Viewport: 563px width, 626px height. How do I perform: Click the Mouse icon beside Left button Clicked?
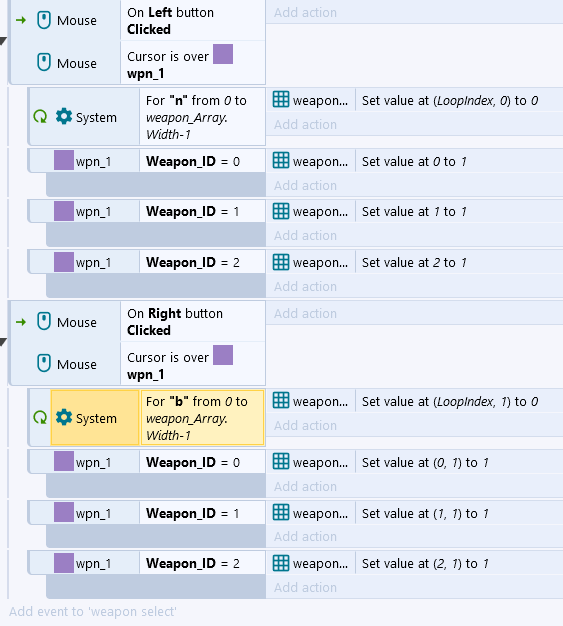(x=44, y=20)
